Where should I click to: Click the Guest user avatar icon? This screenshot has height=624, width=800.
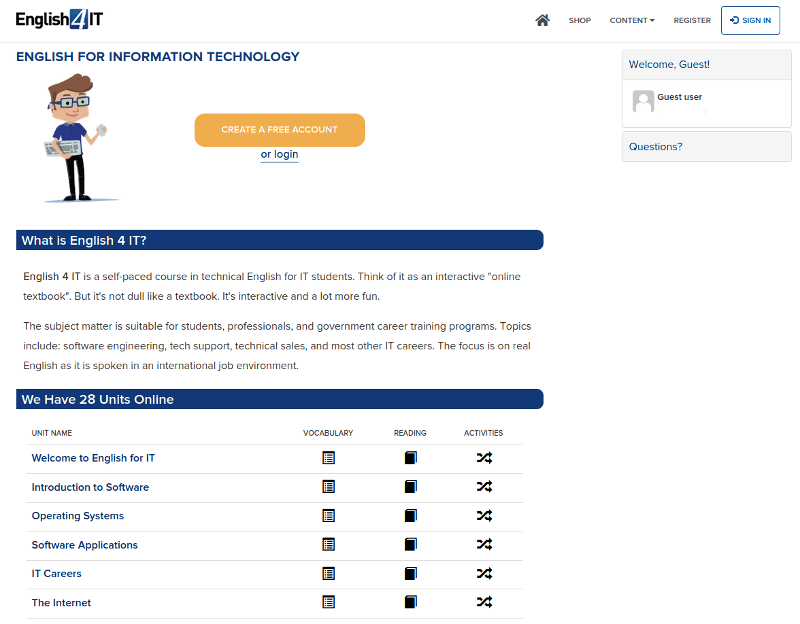(x=643, y=101)
